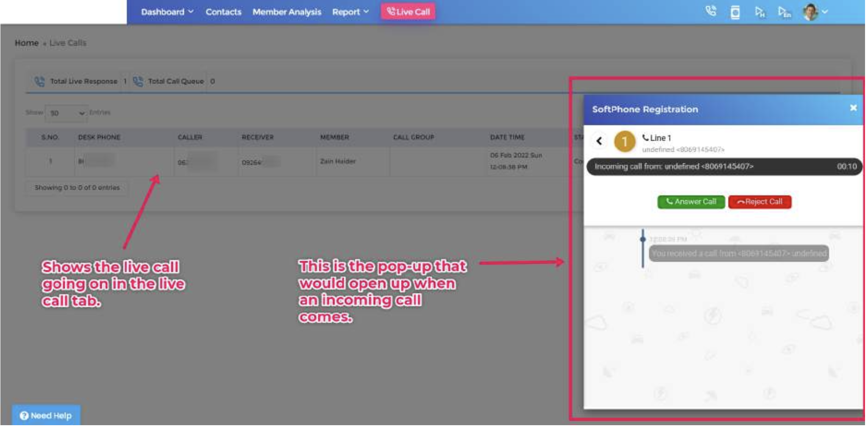The height and width of the screenshot is (429, 868).
Task: Click the English play guide icon
Action: (784, 12)
